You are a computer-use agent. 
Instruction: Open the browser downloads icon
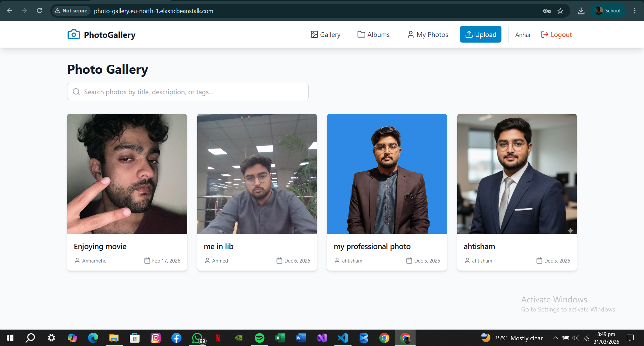[x=581, y=11]
